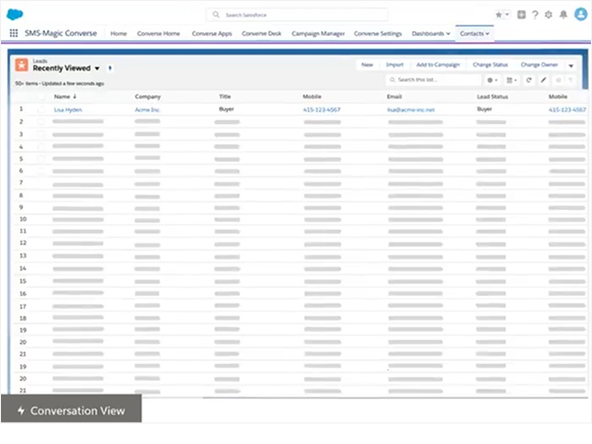The image size is (592, 444).
Task: Switch to Campaign Manager tab
Action: (318, 33)
